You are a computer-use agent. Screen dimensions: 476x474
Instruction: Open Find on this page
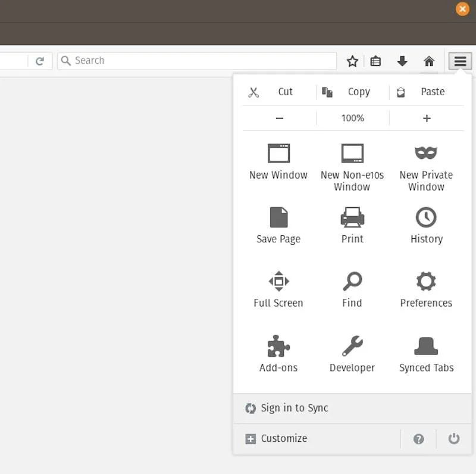[352, 288]
